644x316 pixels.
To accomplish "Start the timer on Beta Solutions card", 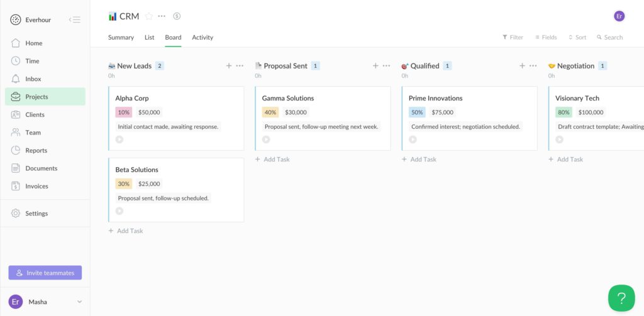I will coord(119,211).
